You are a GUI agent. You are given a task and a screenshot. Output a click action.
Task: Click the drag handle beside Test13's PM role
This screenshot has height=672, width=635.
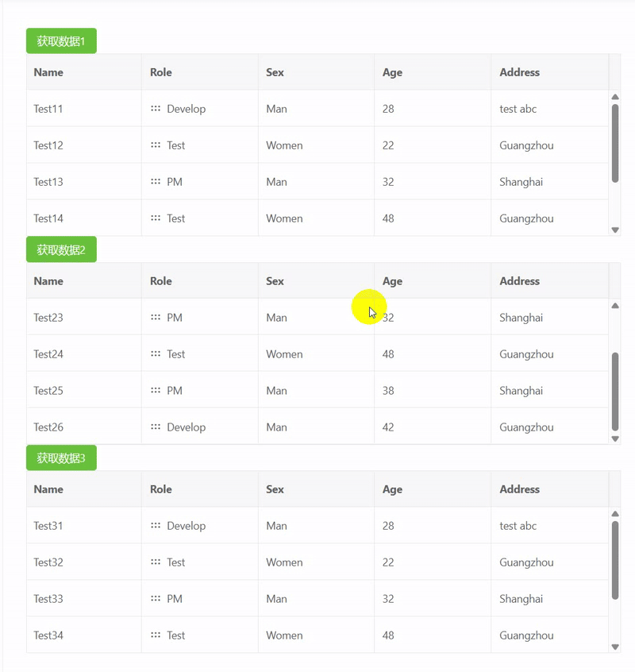[x=156, y=182]
